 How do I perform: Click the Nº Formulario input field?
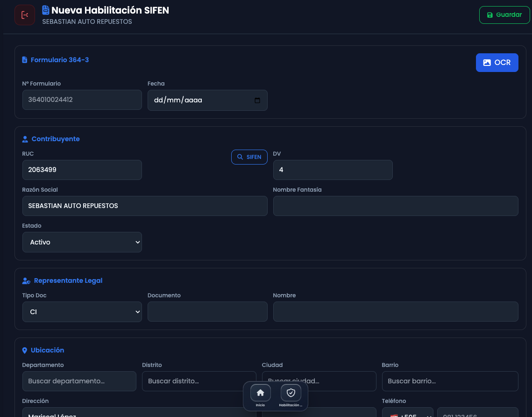(82, 100)
